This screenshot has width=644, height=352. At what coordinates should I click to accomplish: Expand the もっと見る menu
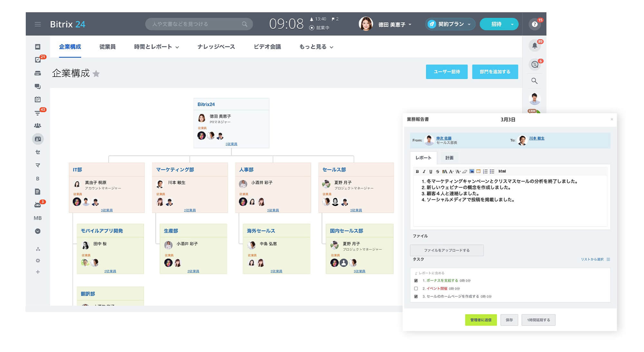pyautogui.click(x=316, y=47)
